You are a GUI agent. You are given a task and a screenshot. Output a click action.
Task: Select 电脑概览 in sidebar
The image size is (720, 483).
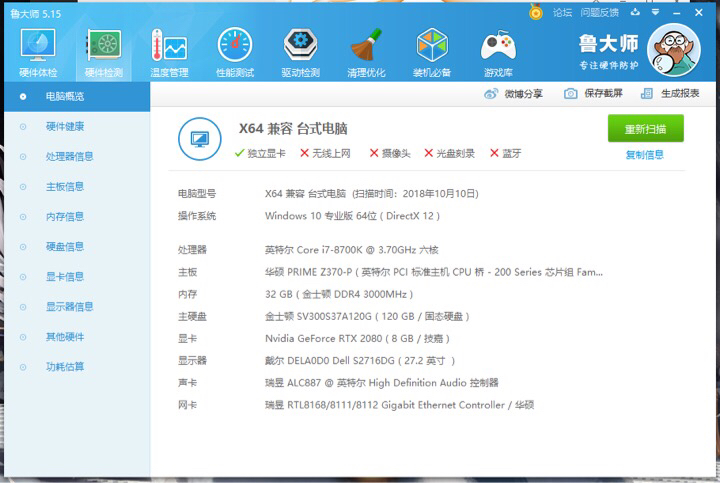(x=77, y=96)
